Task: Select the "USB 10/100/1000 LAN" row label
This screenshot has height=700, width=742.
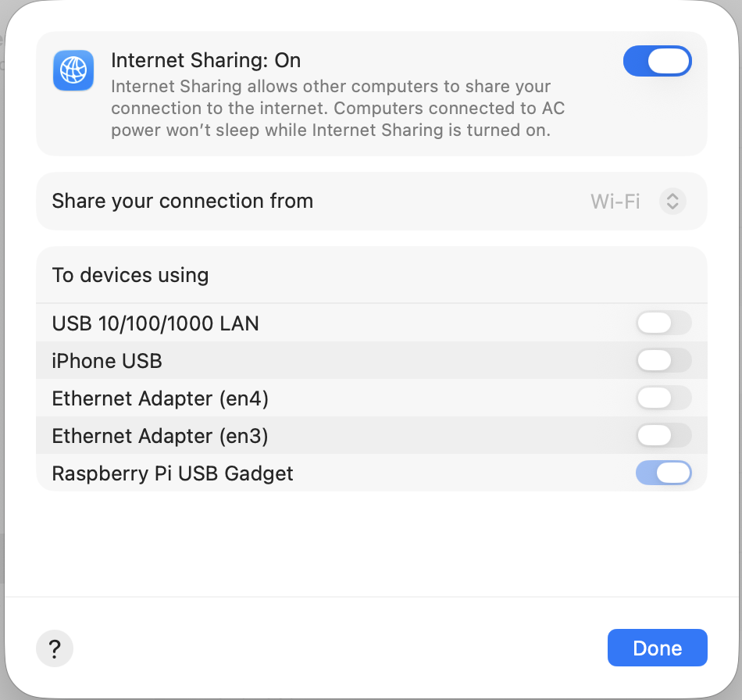Action: click(x=155, y=323)
